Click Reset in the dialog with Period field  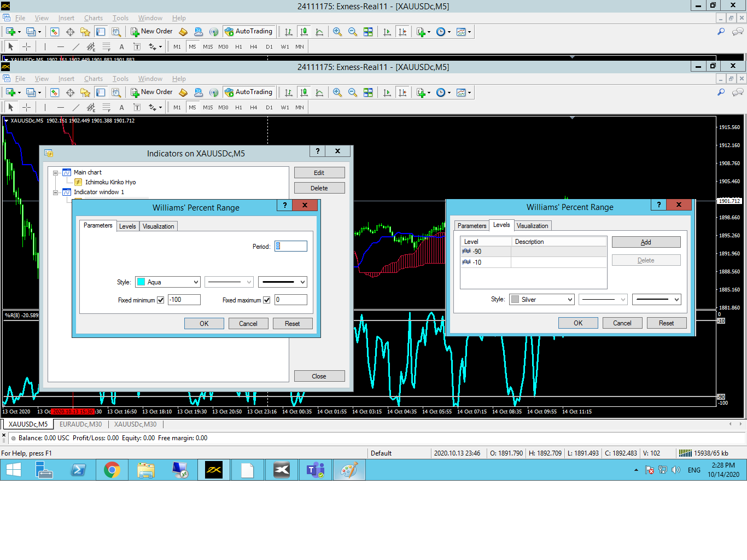(293, 324)
